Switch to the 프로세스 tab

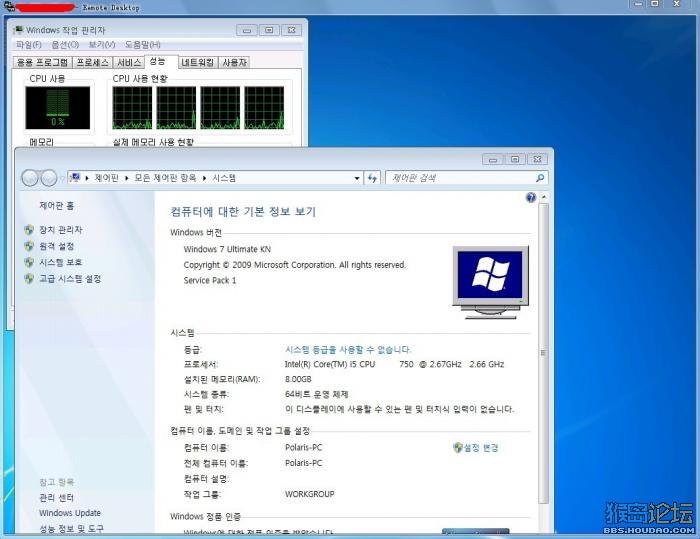92,63
